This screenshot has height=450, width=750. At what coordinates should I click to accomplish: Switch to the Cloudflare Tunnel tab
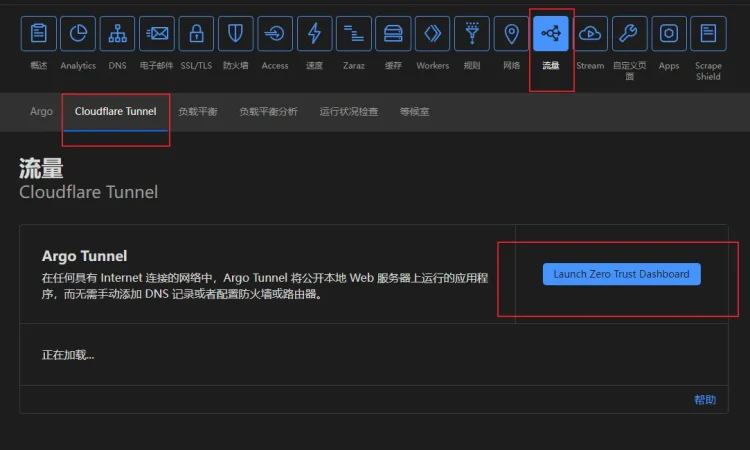click(x=115, y=111)
